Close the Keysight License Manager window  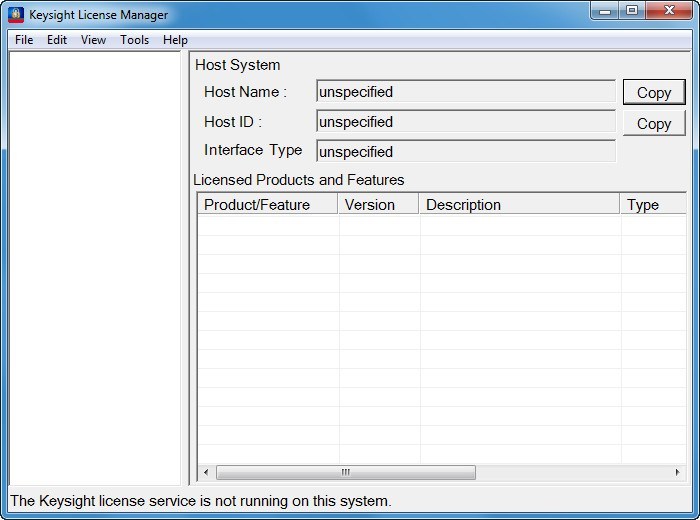(669, 11)
